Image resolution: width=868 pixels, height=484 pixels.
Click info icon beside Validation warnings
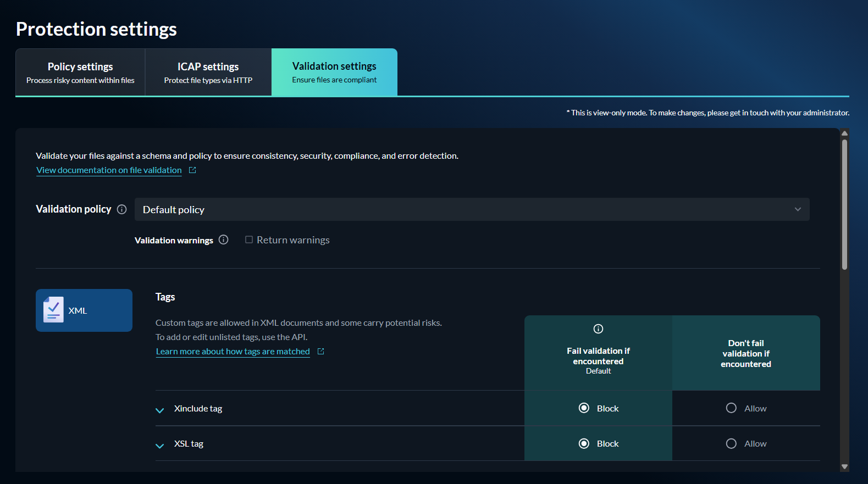tap(223, 240)
